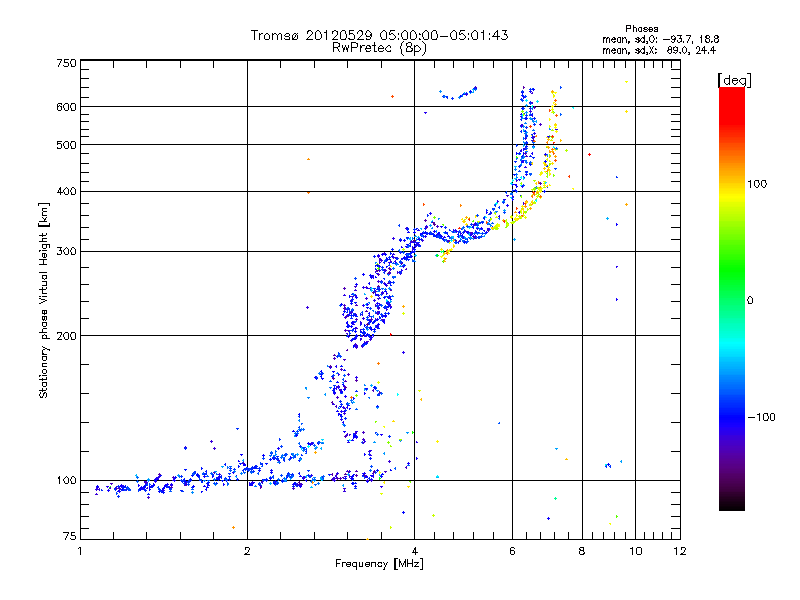The image size is (800, 600).
Task: Click the 'mean, sd,X: 89.0, 24.4' line
Action: coord(659,50)
